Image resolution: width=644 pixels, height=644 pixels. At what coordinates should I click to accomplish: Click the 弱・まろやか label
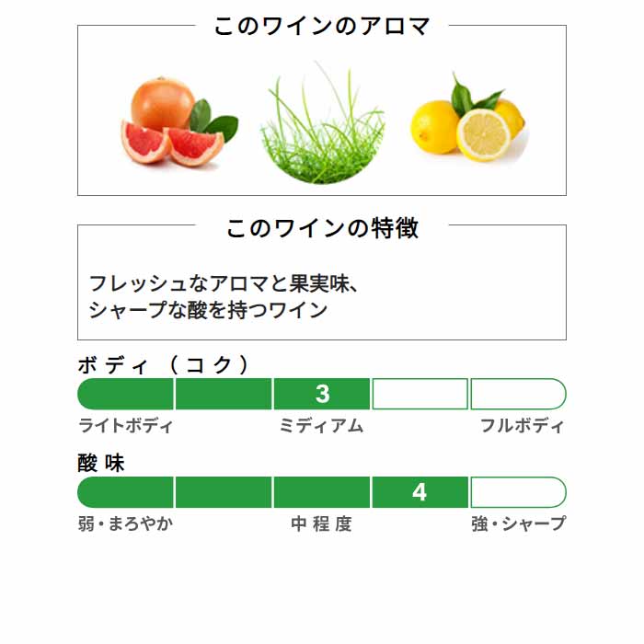click(x=125, y=523)
